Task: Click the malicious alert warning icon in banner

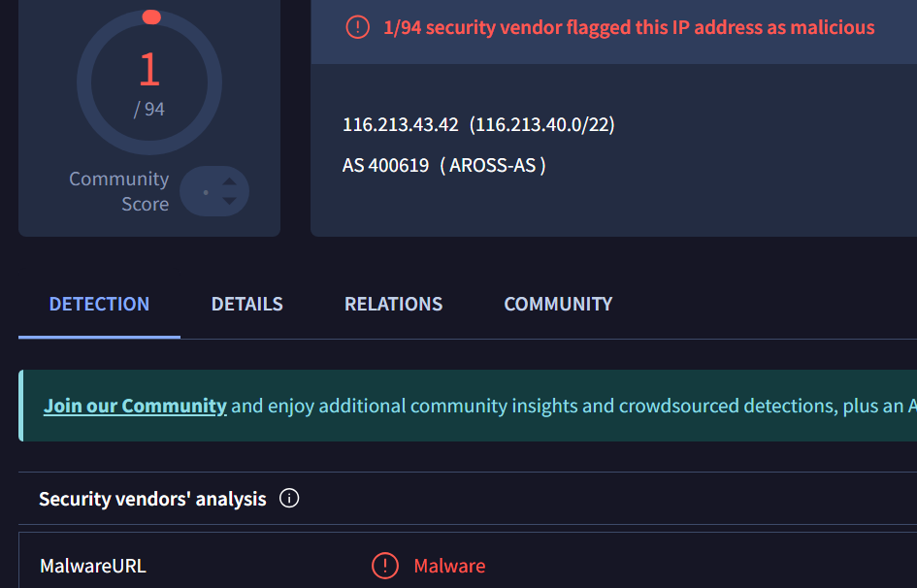Action: point(357,27)
